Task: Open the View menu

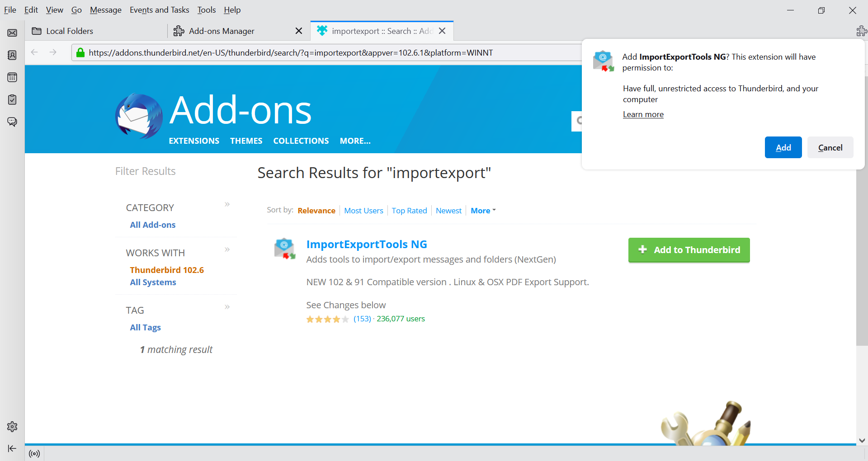Action: pyautogui.click(x=55, y=10)
